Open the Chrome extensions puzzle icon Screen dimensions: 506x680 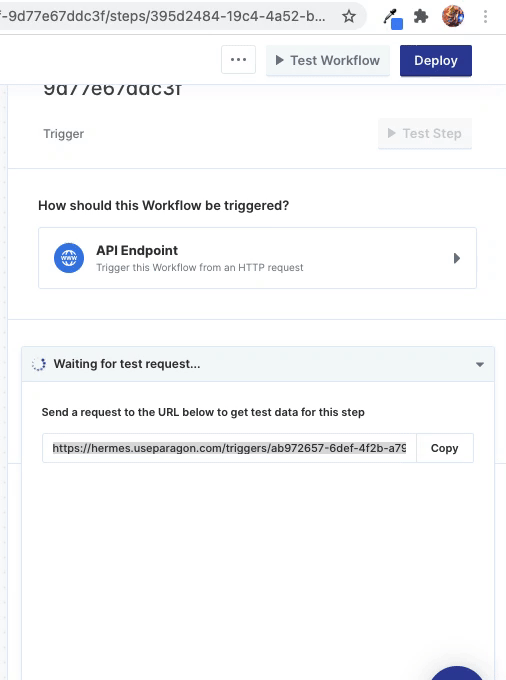(x=421, y=16)
